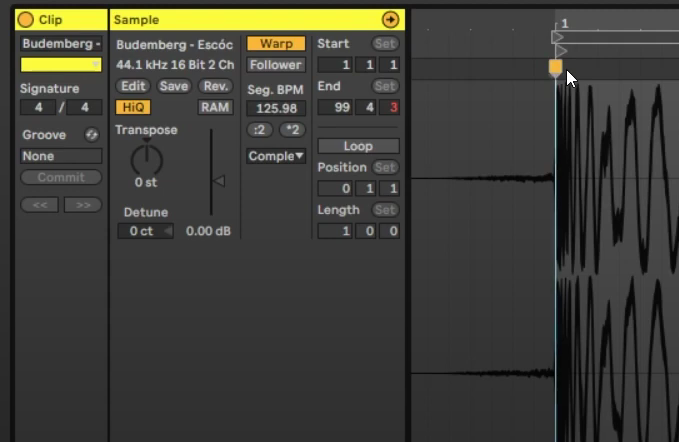The image size is (679, 442).
Task: Click the Edit sample button
Action: pyautogui.click(x=133, y=86)
